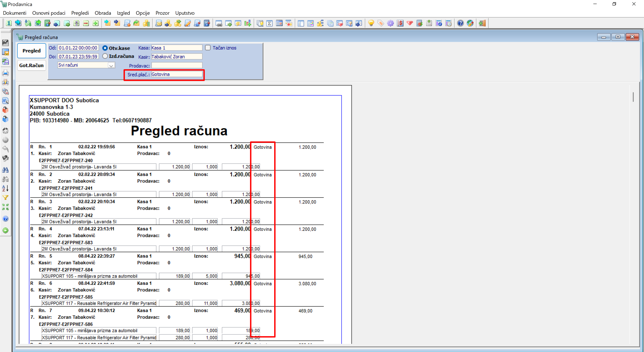Click the A-Z sort icon
The width and height of the screenshot is (644, 352).
[6, 188]
